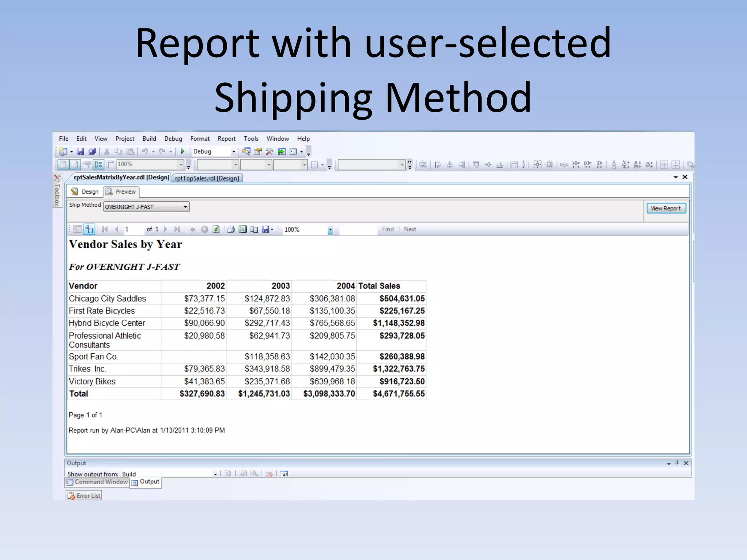Start debugging with the green play icon
Screen dimensions: 747x560
coord(183,151)
